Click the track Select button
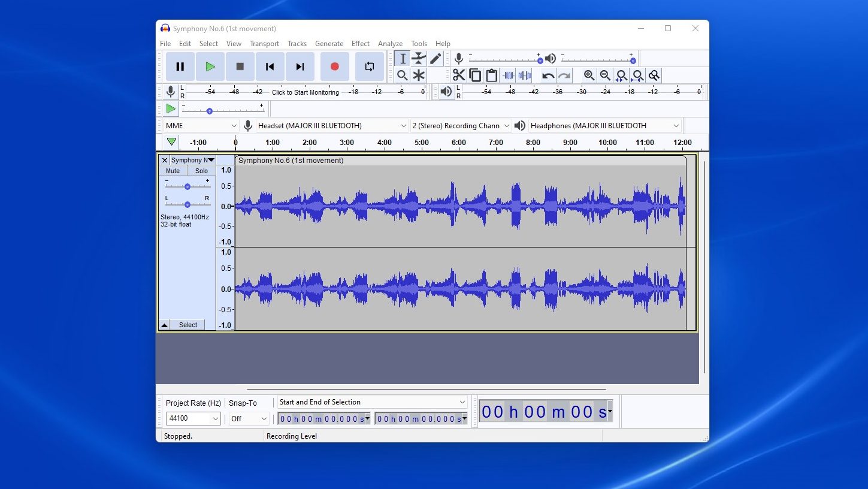The height and width of the screenshot is (489, 868). [187, 325]
